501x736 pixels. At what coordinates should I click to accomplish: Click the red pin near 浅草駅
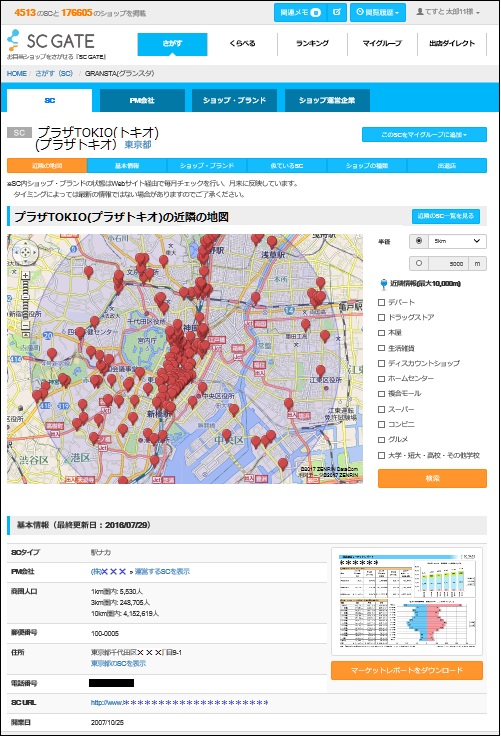272,243
